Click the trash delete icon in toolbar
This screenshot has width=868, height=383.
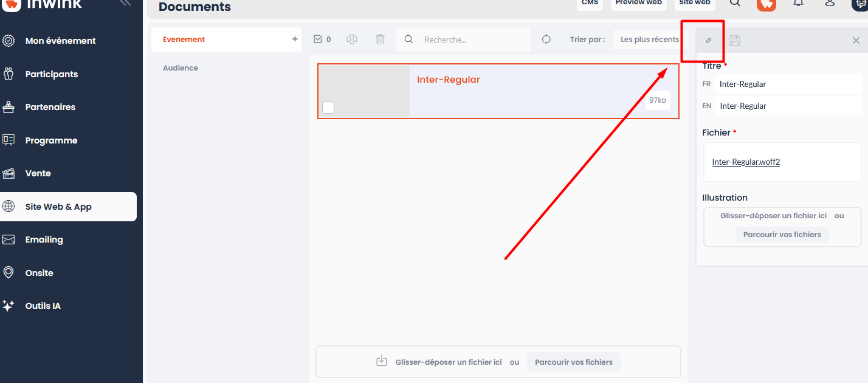click(380, 40)
